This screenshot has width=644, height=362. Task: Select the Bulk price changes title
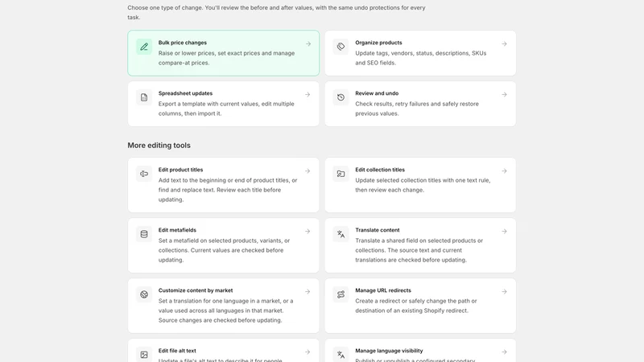point(183,43)
